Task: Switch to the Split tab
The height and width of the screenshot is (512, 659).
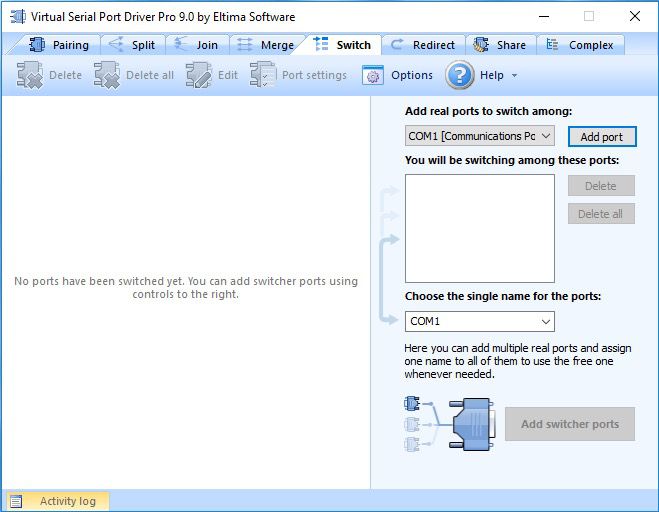Action: click(132, 45)
